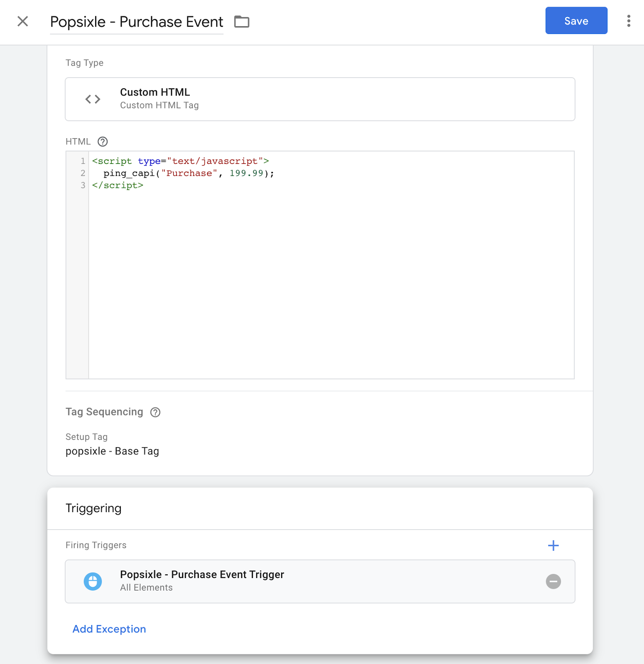Click the Custom HTML code brackets icon
The width and height of the screenshot is (644, 664).
click(x=93, y=99)
